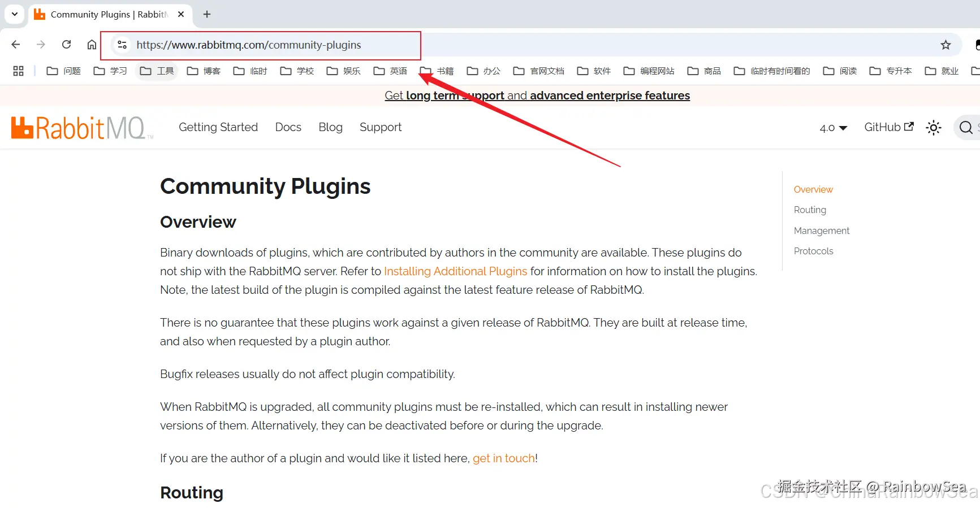Click the Routing section heading
The image size is (980, 508).
[192, 493]
